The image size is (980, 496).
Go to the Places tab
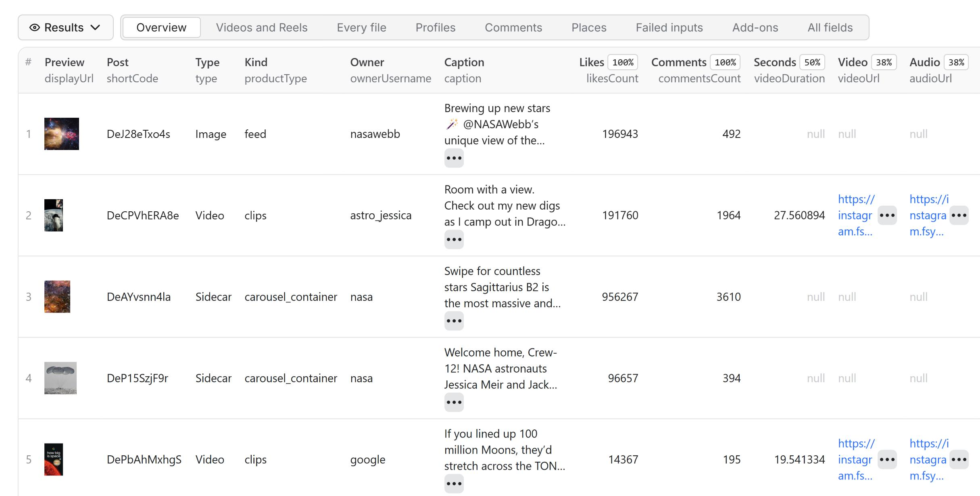589,27
